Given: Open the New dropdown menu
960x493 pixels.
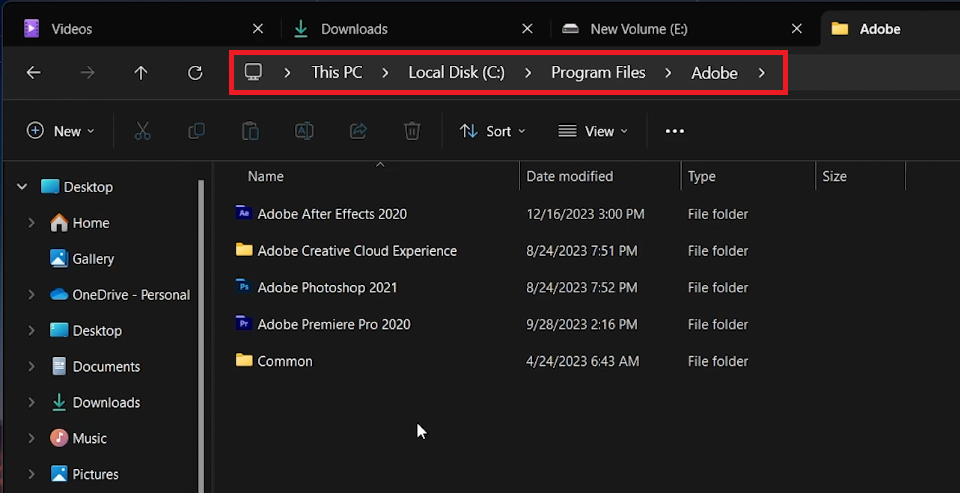Looking at the screenshot, I should [61, 131].
